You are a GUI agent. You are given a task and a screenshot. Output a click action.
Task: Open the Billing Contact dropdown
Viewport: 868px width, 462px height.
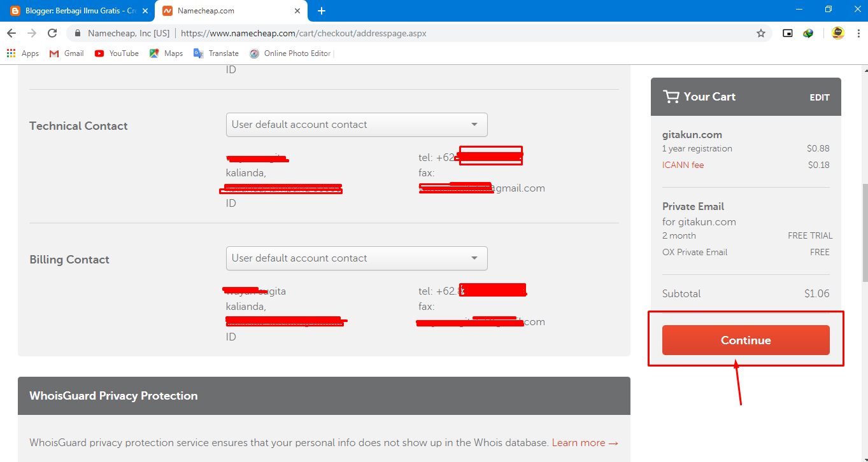click(x=357, y=258)
